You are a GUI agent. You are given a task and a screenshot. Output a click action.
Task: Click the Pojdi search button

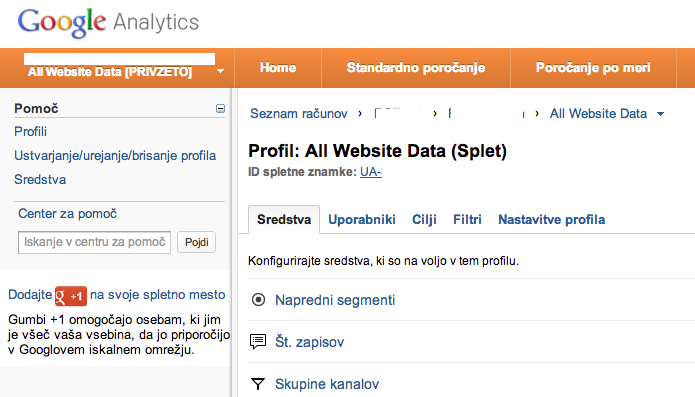(197, 242)
